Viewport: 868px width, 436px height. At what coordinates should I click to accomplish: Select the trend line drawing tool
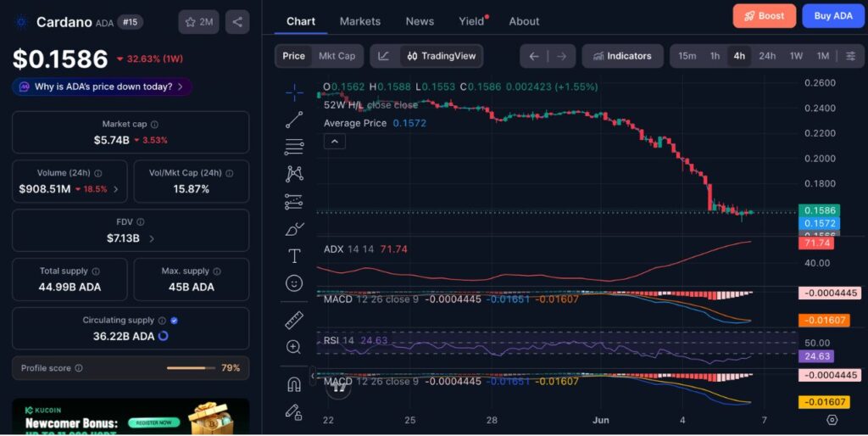[x=294, y=120]
